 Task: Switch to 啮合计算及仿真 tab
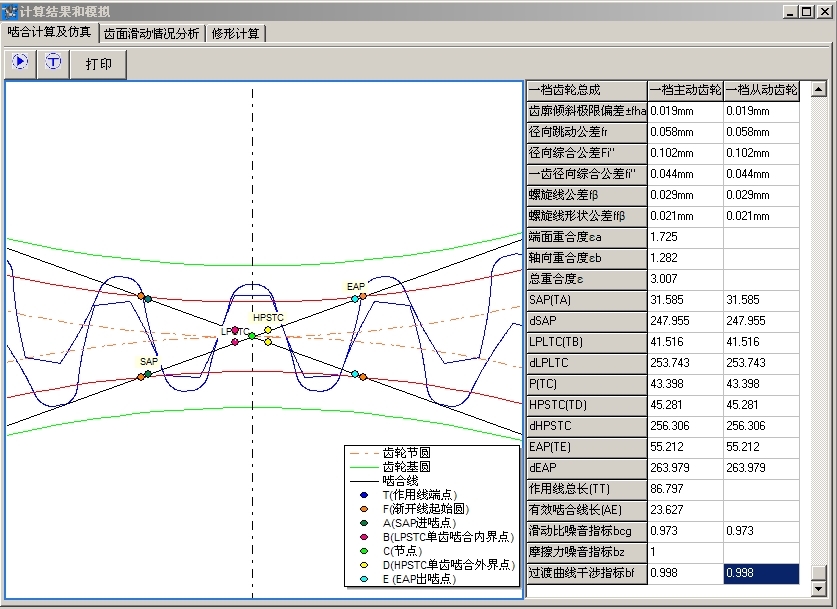[x=50, y=32]
